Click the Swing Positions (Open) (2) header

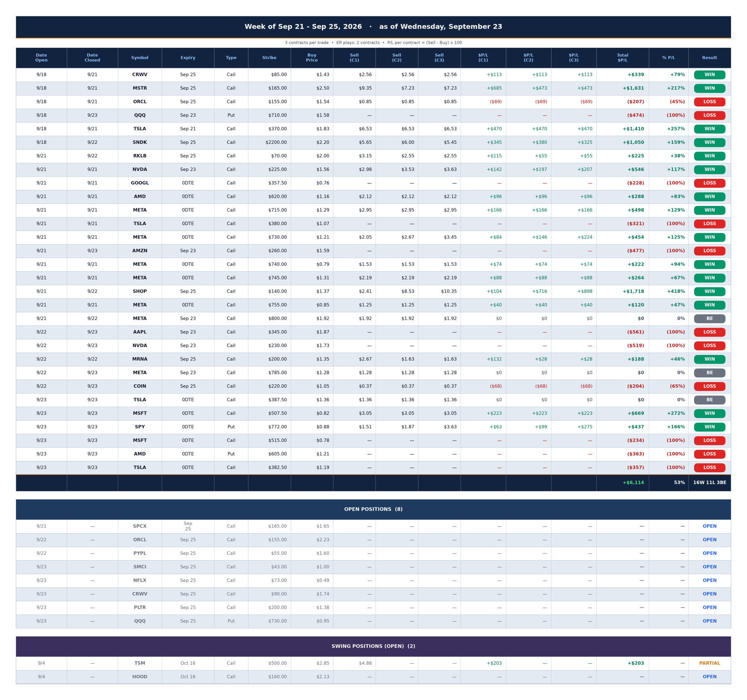point(373,646)
